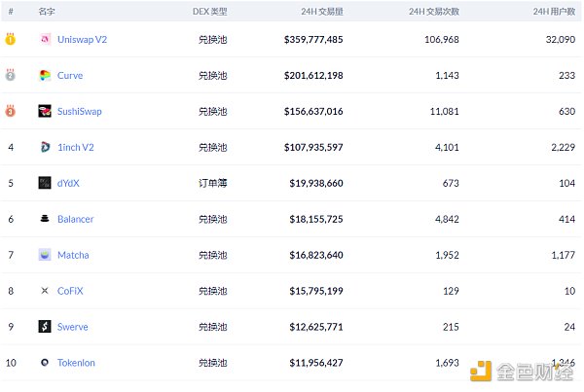Open the Balancer link
Viewport: 584px width, 392px height.
click(x=75, y=219)
